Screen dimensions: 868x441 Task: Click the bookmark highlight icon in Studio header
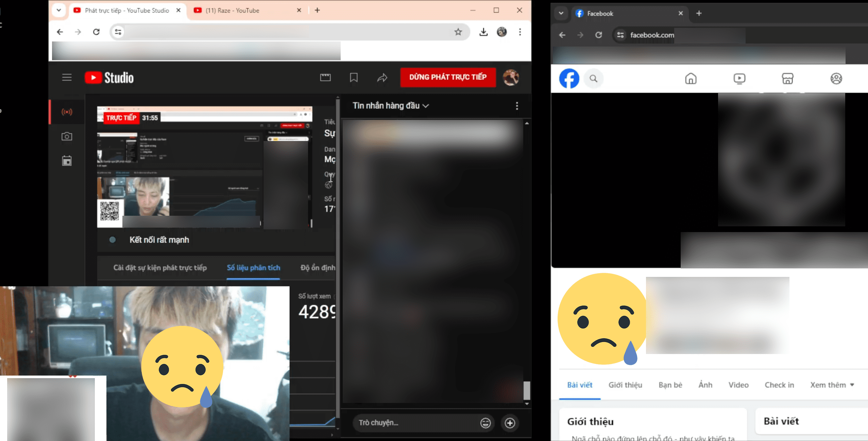(354, 77)
